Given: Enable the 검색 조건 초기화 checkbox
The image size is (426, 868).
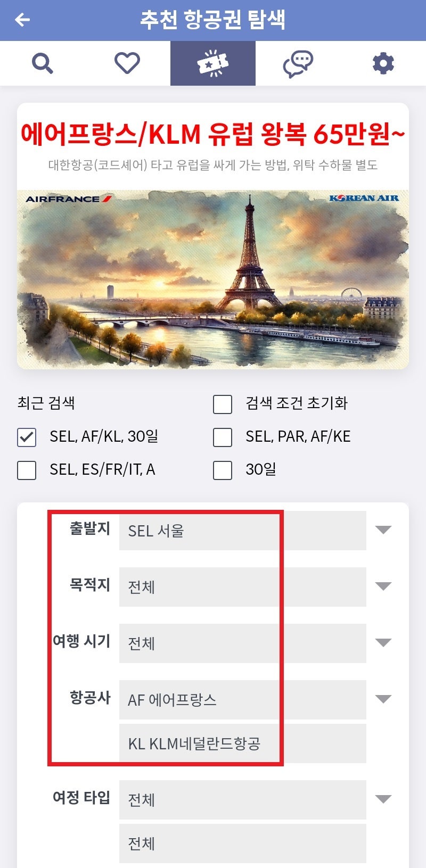Looking at the screenshot, I should (x=222, y=404).
